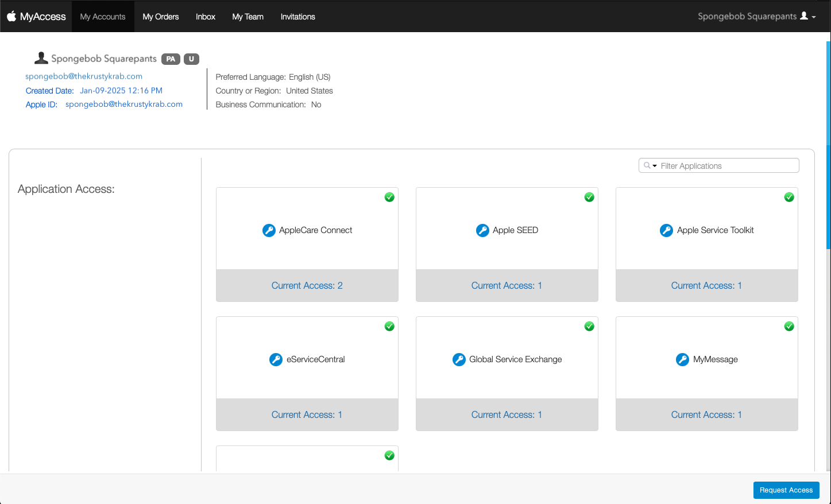Click the Request Access button
The image size is (831, 504).
coord(786,490)
